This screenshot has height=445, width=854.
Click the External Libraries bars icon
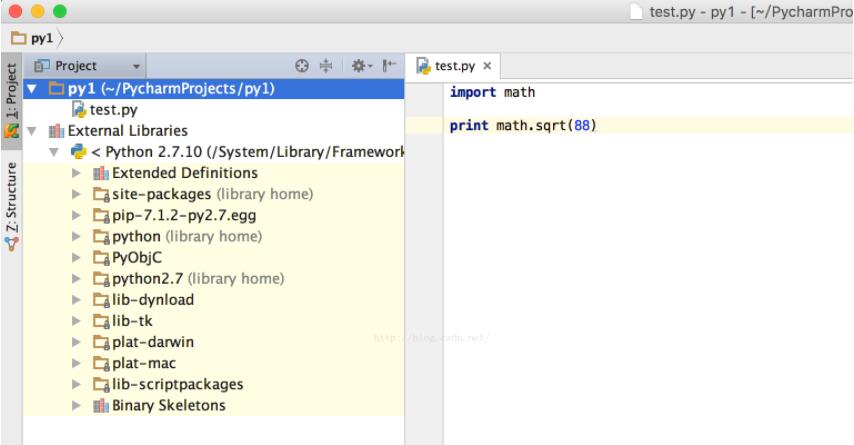(56, 131)
